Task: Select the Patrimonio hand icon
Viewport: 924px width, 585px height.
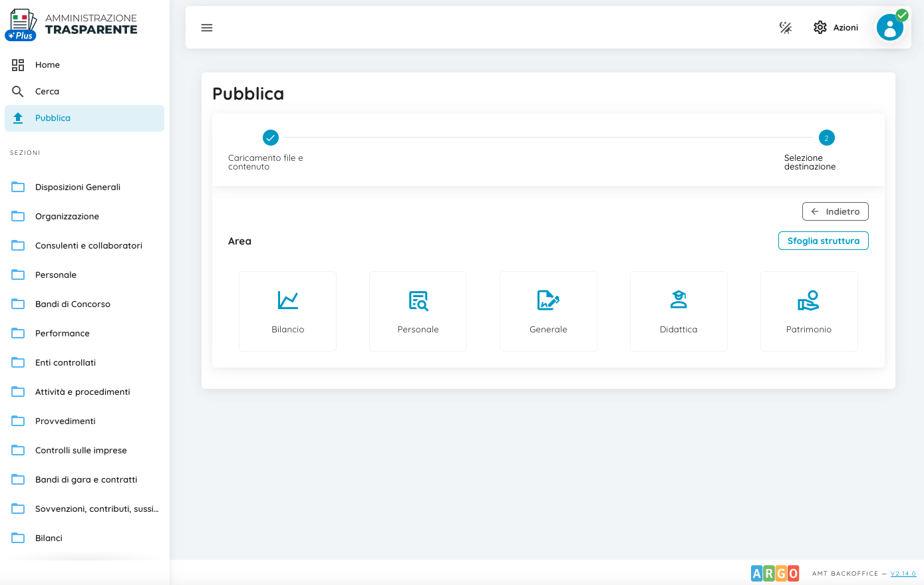Action: point(809,300)
